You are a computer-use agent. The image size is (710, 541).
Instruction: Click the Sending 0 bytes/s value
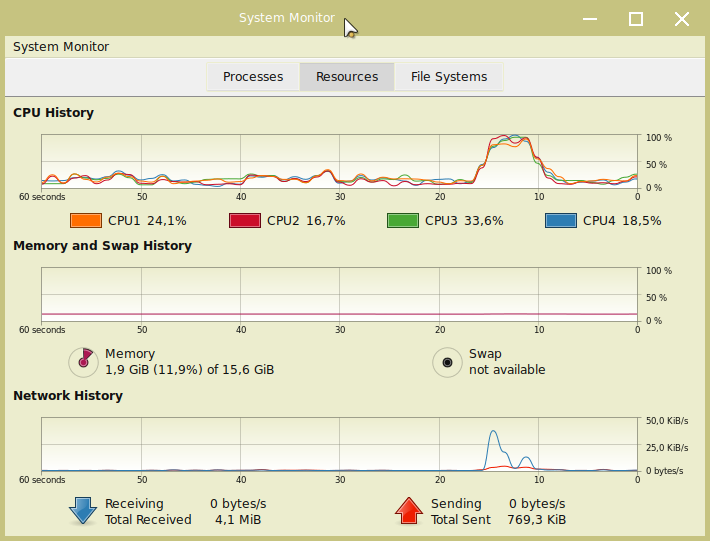(x=537, y=504)
